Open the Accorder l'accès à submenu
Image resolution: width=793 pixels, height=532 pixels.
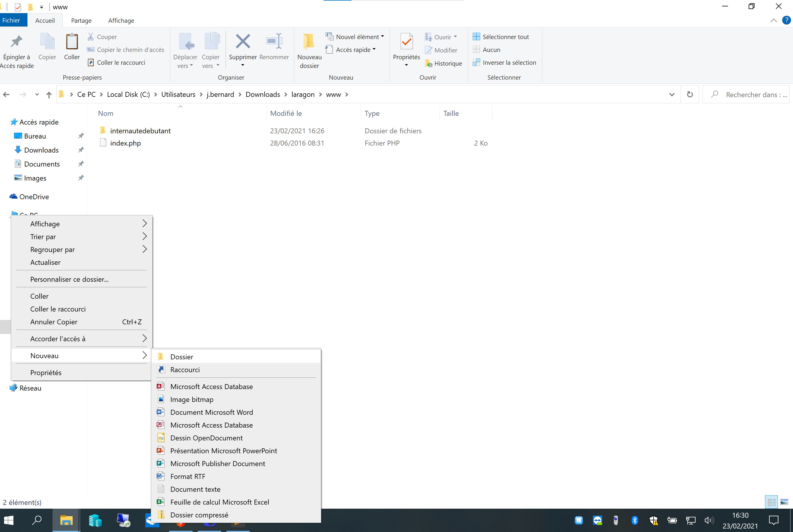82,339
